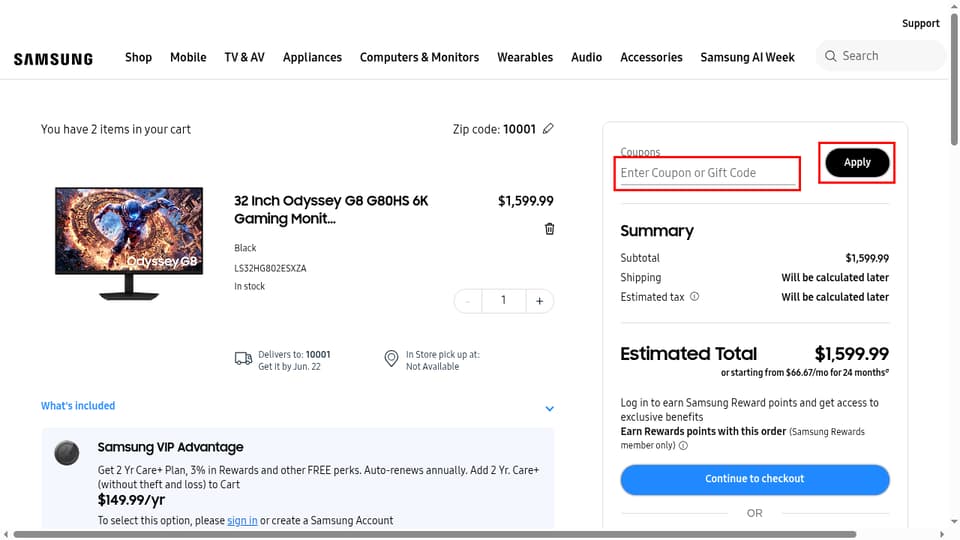
Task: Click the 'Zip code: 10001' text
Action: tap(494, 129)
